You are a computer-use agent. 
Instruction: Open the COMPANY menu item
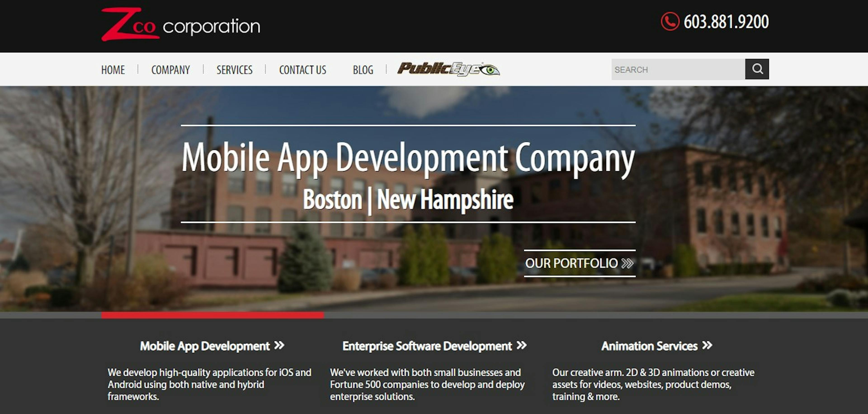[x=170, y=70]
